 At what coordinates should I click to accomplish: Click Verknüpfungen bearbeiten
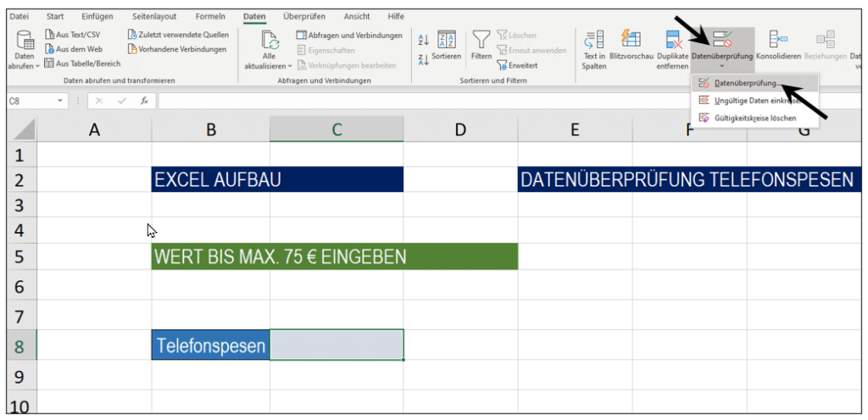coord(347,65)
